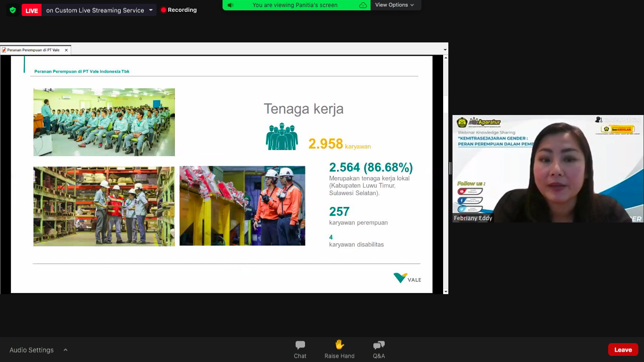Open the View Options menu
The width and height of the screenshot is (644, 362).
point(395,5)
